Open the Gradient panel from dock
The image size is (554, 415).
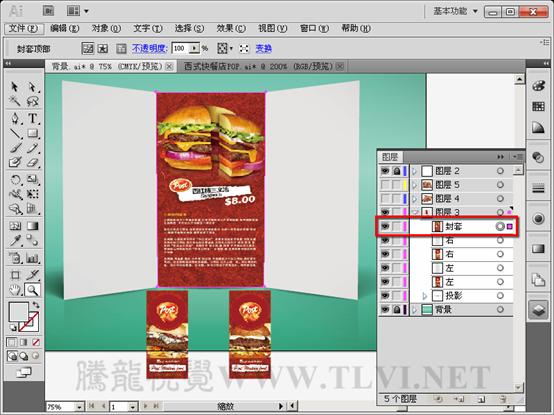[x=538, y=249]
